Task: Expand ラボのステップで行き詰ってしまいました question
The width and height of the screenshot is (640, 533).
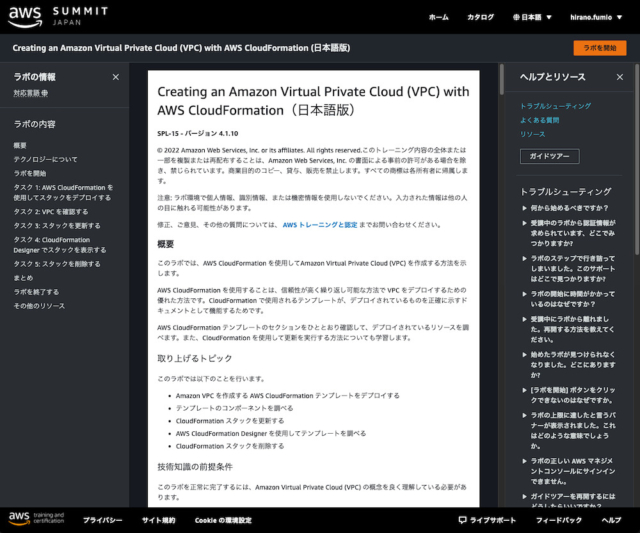Action: point(569,269)
